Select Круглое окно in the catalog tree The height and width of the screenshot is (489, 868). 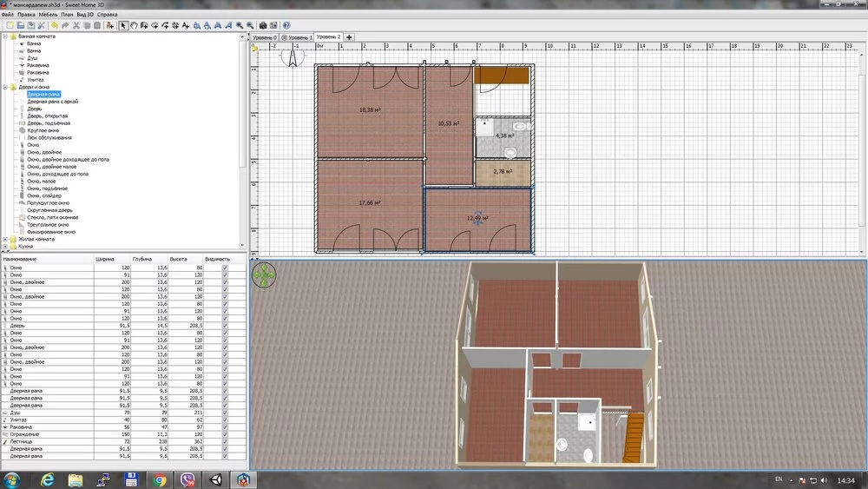pyautogui.click(x=43, y=130)
